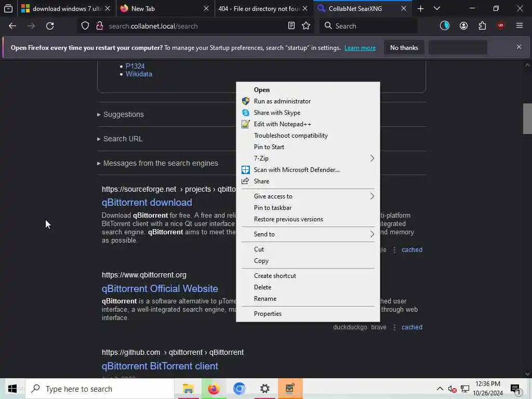Select Restore previous versions
This screenshot has width=532, height=399.
pos(308,219)
